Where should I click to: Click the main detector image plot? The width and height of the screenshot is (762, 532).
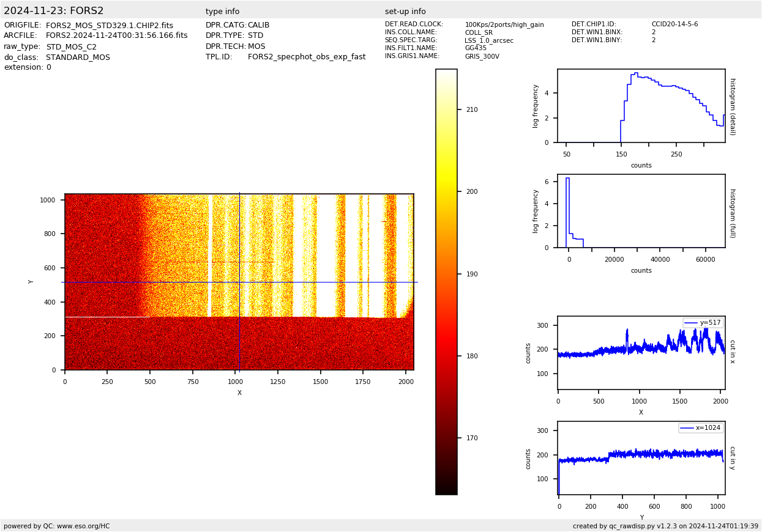tap(239, 282)
